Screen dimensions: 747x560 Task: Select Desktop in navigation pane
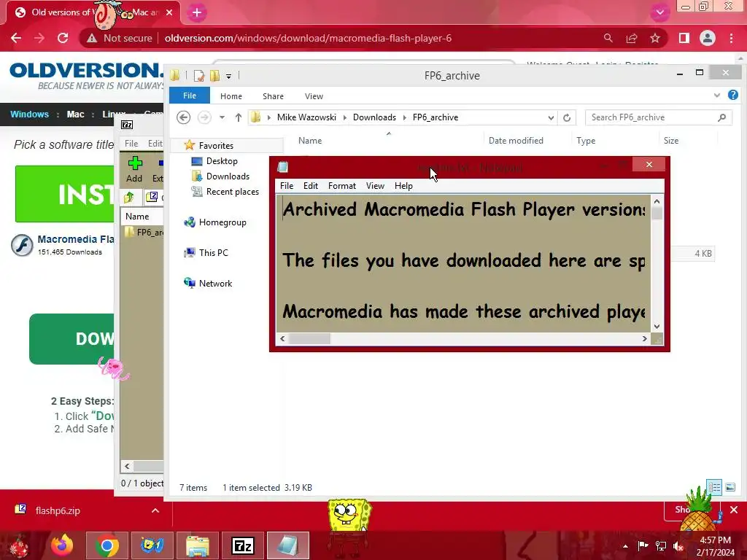click(x=222, y=161)
